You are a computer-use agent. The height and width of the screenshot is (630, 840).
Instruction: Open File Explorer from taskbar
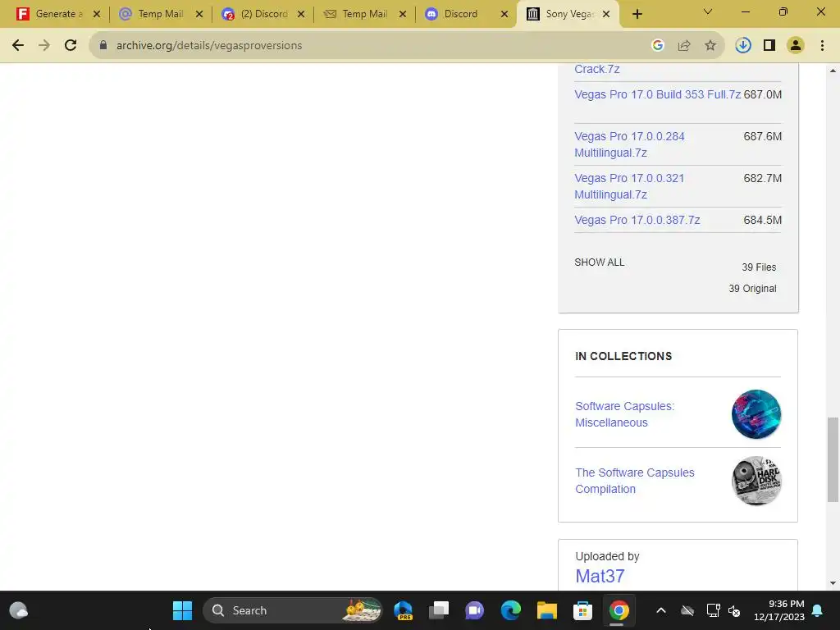547,610
